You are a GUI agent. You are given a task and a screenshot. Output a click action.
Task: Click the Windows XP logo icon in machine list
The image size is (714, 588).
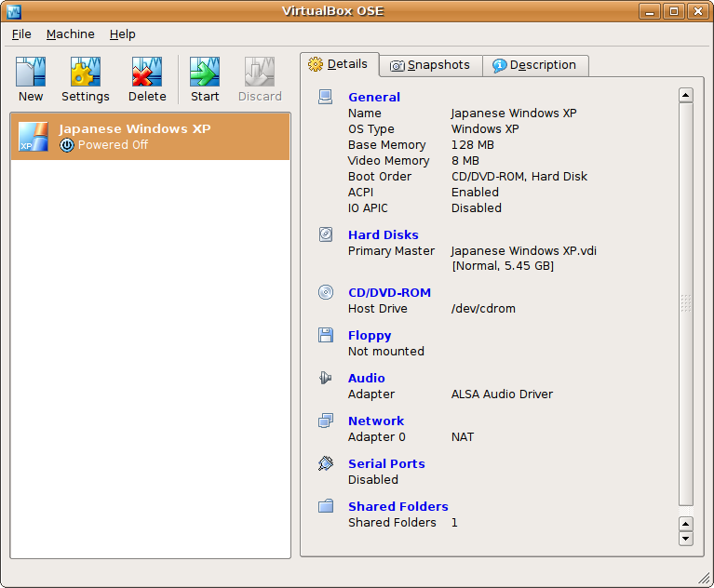coord(34,137)
